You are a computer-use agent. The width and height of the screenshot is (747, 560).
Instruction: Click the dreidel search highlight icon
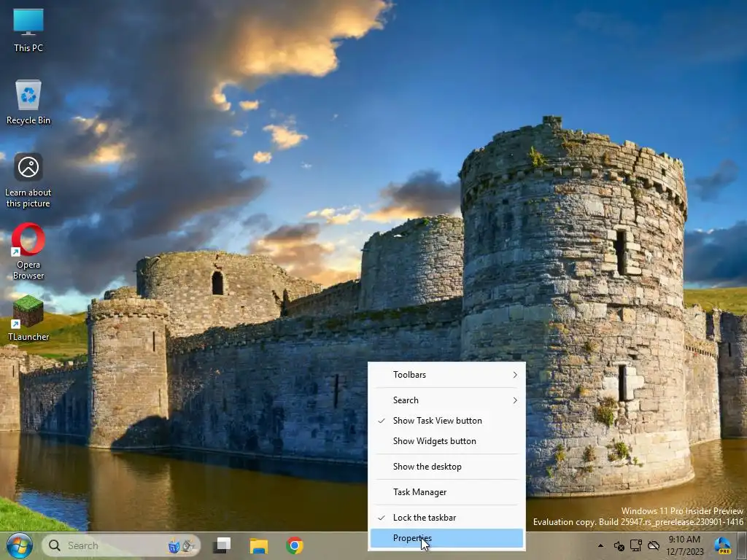click(182, 545)
